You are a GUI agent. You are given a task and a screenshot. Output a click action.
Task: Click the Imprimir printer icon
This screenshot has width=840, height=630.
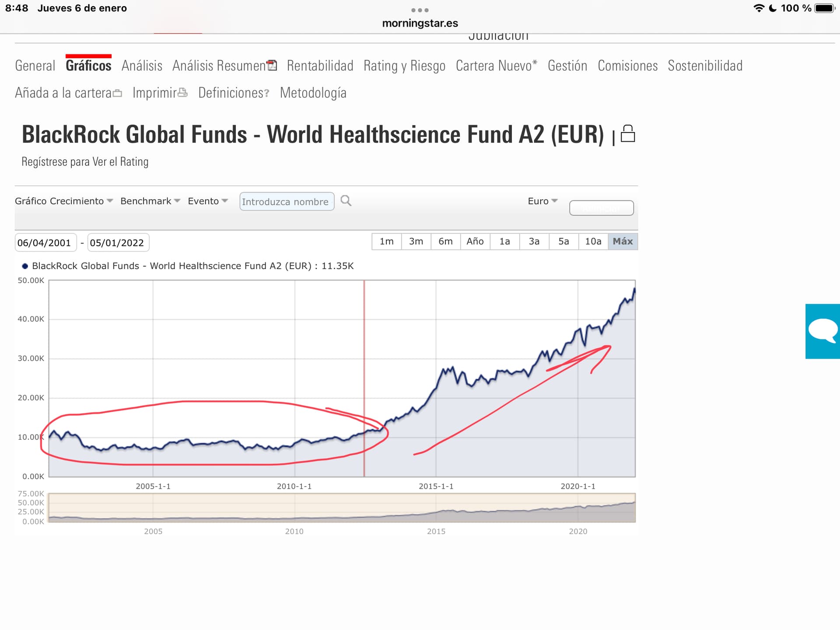tap(182, 93)
